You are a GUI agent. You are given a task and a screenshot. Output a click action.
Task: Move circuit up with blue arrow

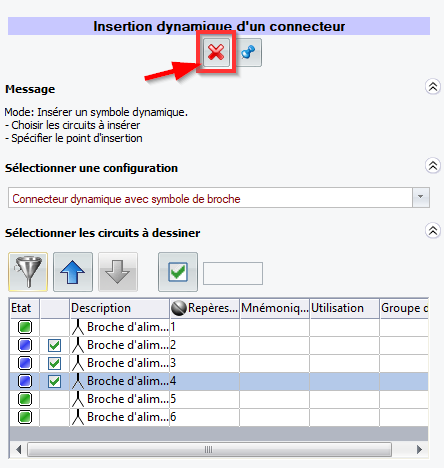click(x=73, y=272)
